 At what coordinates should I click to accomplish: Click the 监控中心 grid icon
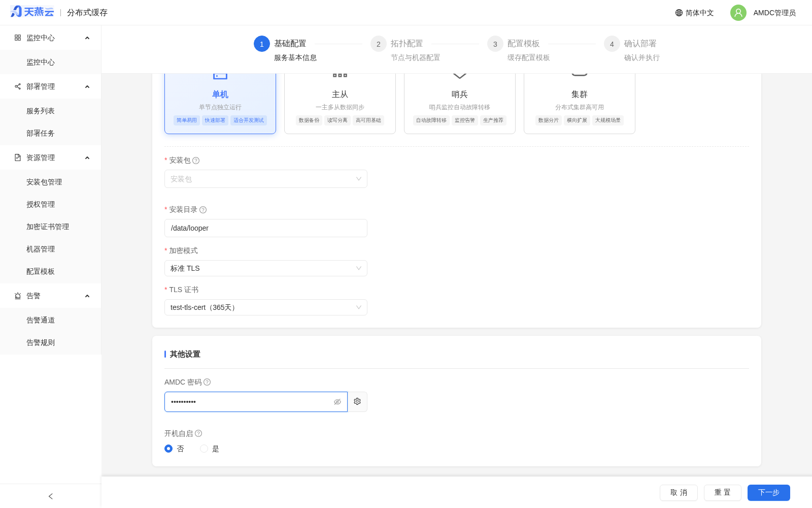(18, 38)
